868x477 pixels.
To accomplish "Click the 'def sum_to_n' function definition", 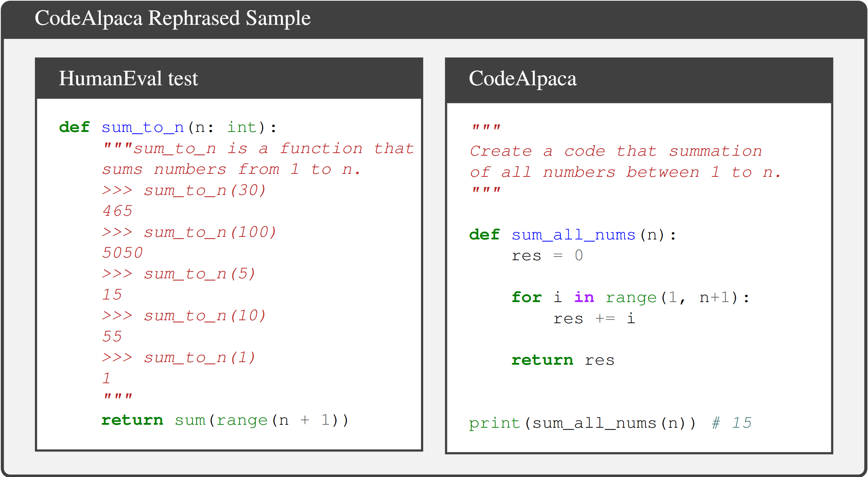I will 142,127.
